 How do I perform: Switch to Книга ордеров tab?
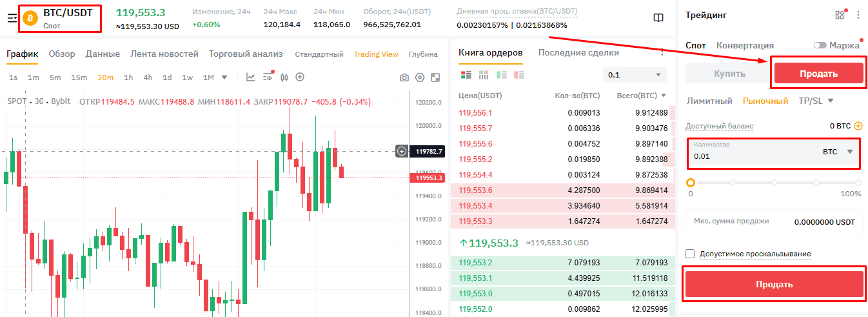[x=491, y=52]
